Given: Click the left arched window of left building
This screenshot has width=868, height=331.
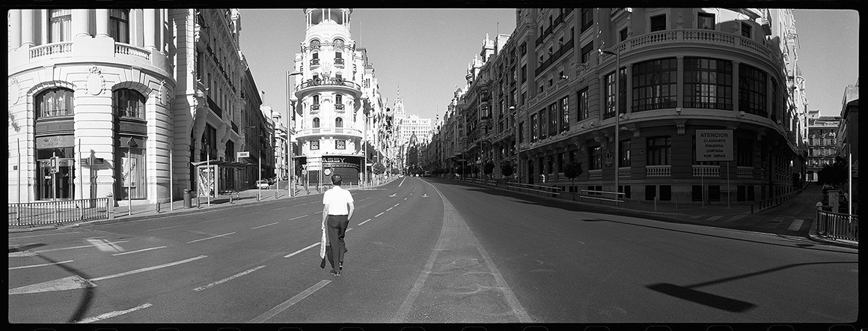Looking at the screenshot, I should coord(55,104).
